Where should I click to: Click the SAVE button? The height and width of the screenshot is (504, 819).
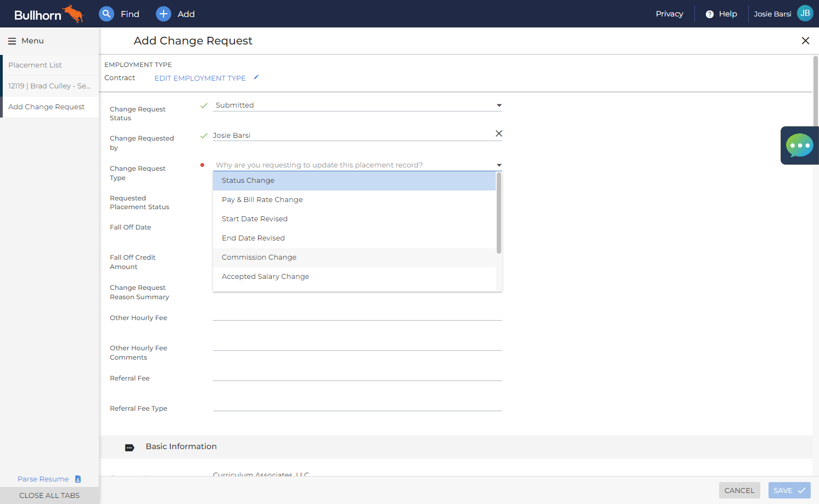[x=789, y=490]
